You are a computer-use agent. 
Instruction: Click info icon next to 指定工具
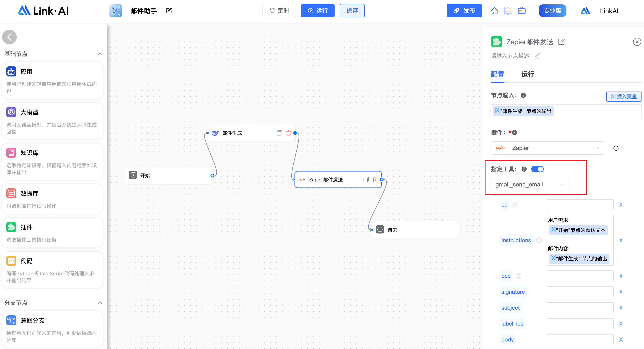524,169
